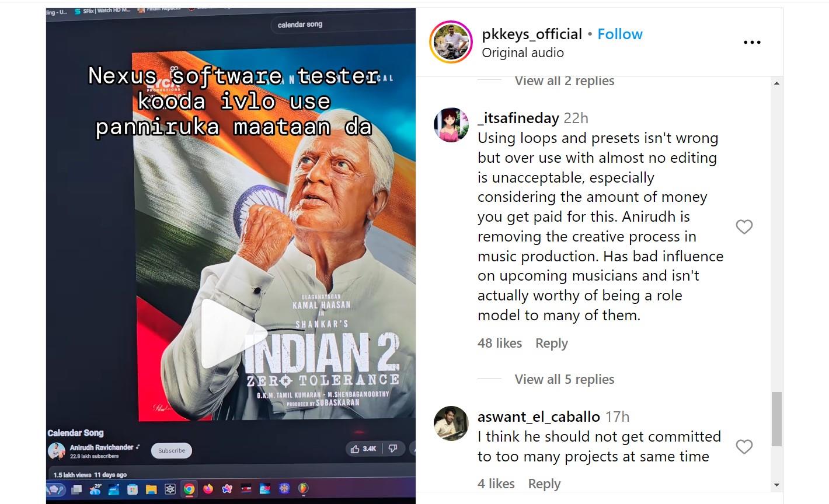Open aswant_el_caballo avatar
829x504 pixels.
coord(451,423)
